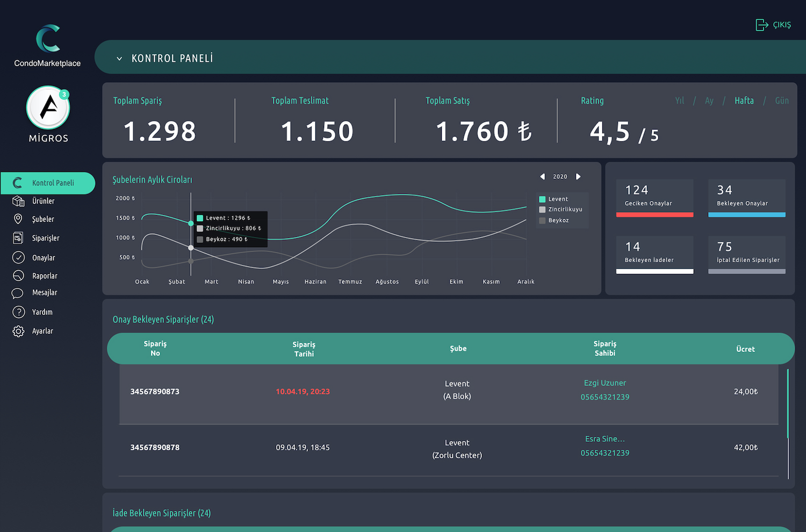Open Ayarlar gear icon
This screenshot has width=806, height=532.
18,331
